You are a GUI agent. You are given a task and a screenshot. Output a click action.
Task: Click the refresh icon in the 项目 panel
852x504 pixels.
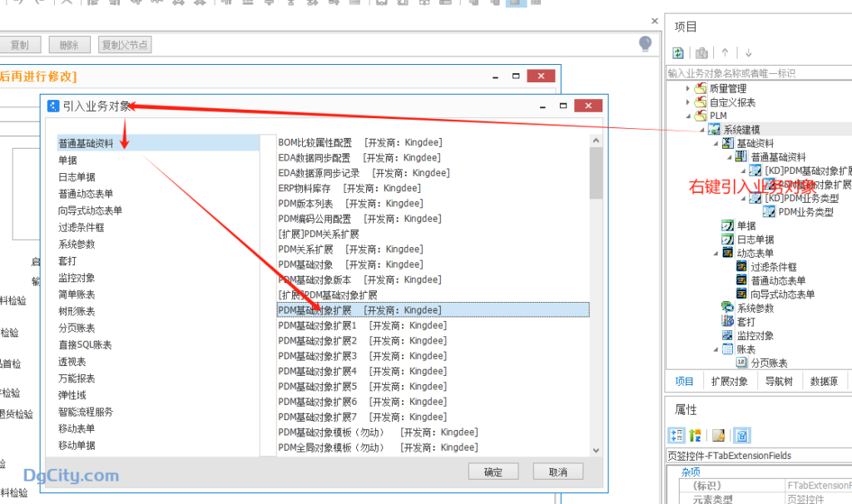click(x=678, y=52)
